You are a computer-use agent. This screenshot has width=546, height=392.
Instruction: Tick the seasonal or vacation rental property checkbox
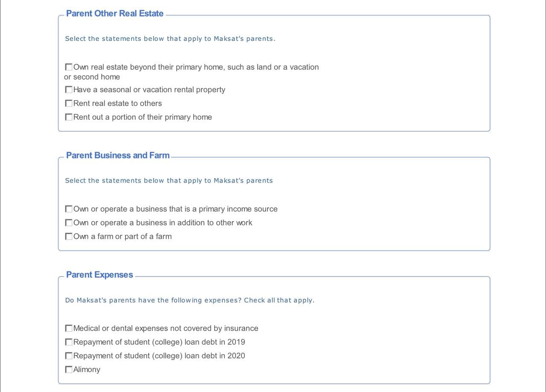(x=69, y=90)
